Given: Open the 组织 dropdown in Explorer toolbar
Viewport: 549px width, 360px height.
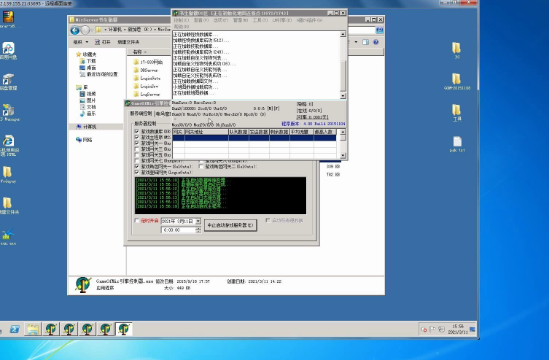Looking at the screenshot, I should coord(80,42).
